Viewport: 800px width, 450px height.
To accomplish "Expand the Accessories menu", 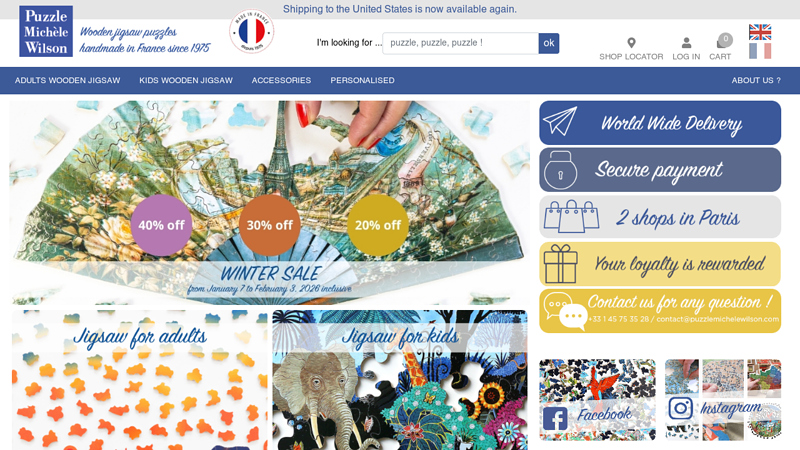I will pos(281,81).
